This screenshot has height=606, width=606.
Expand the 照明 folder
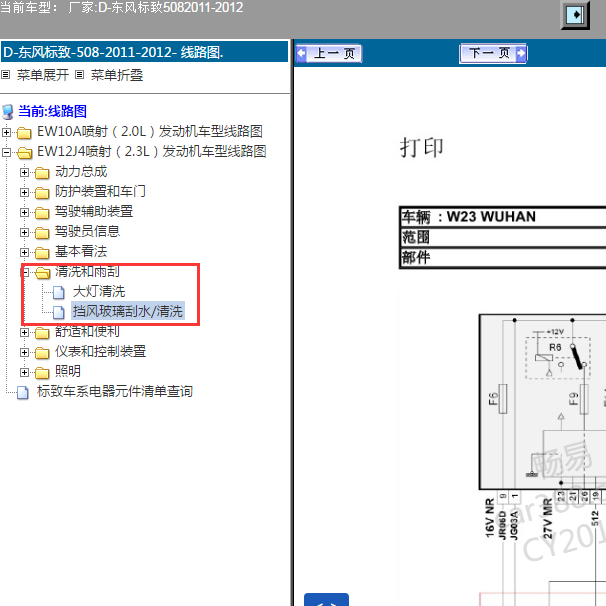point(24,373)
